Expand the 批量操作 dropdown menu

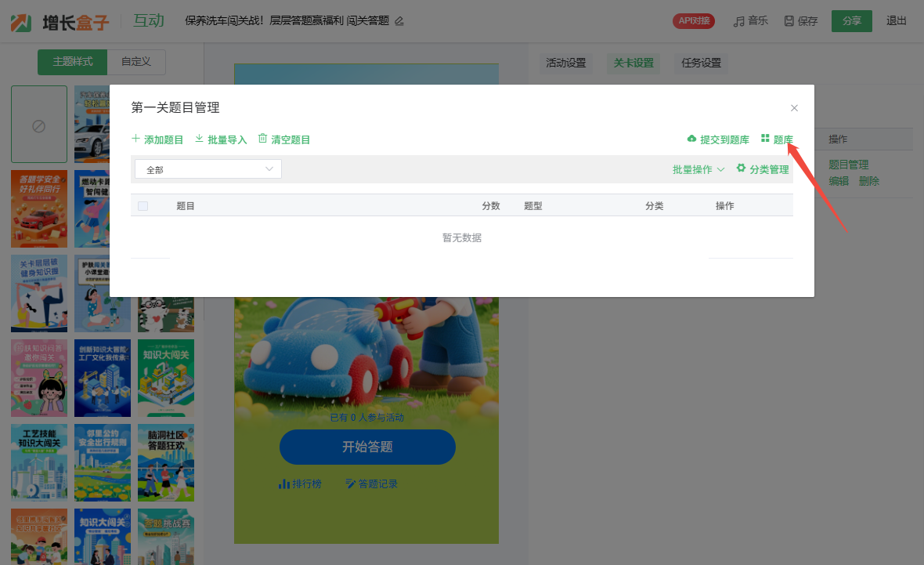tap(698, 169)
